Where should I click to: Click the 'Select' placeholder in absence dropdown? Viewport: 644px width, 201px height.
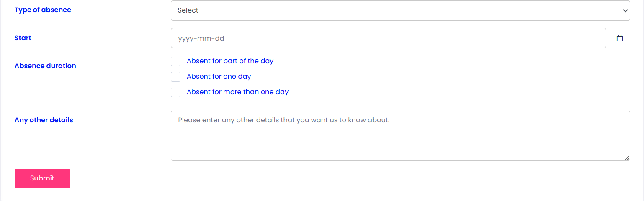(x=188, y=10)
